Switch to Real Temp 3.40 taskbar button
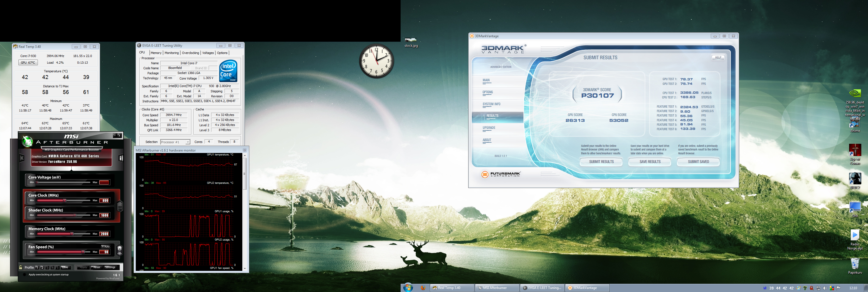Screen dimensions: 868x292 click(452, 288)
